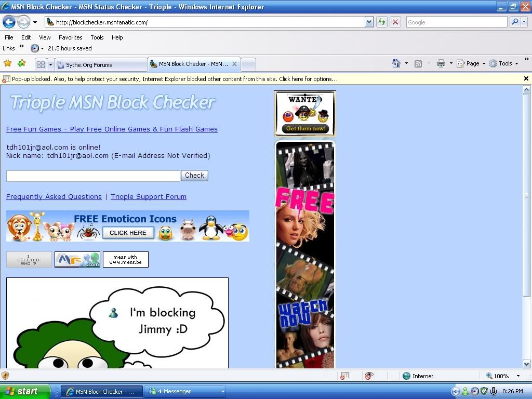Open the Help menu
532x399 pixels.
pos(117,37)
